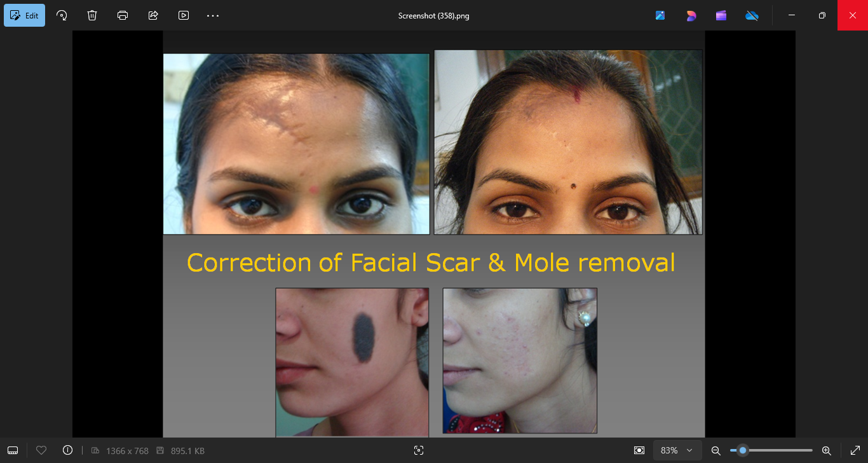Screen dimensions: 868x463
Task: Click the Edit image button
Action: pos(24,15)
